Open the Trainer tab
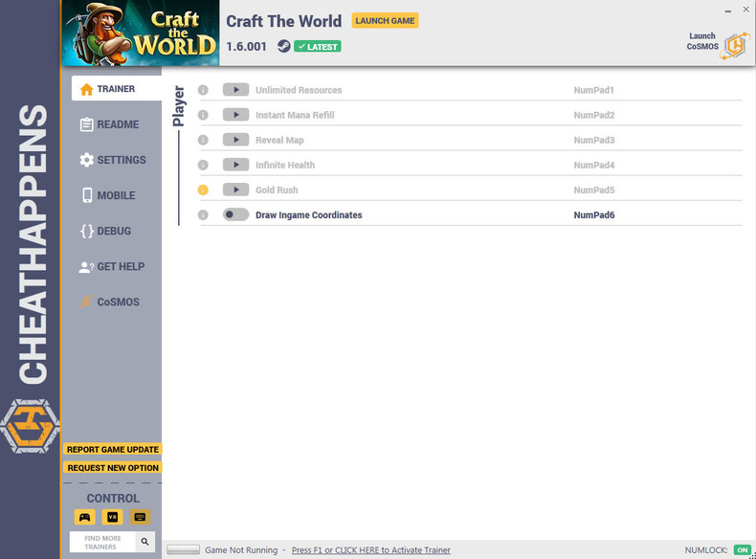 [116, 89]
